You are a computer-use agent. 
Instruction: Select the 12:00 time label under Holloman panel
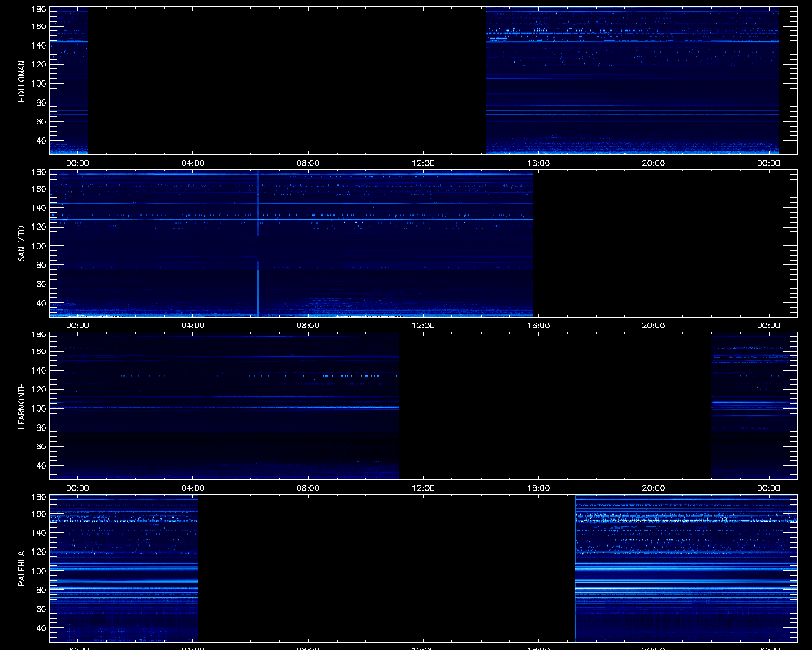pos(423,162)
